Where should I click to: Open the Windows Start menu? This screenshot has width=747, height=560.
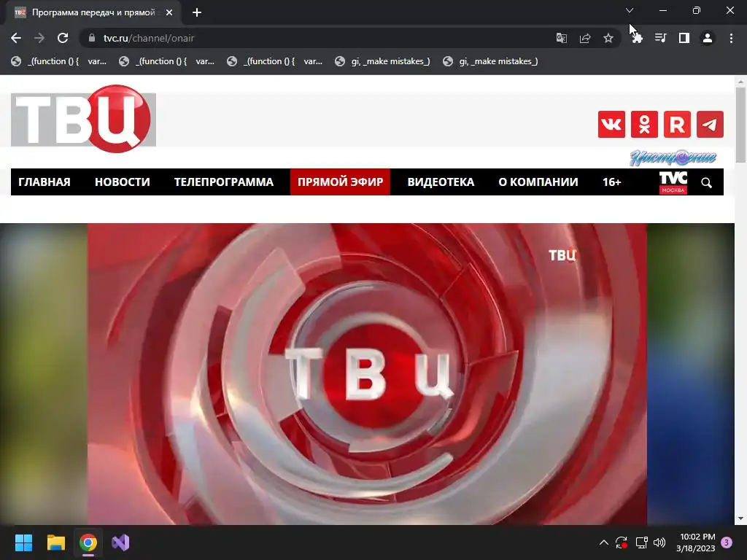[23, 542]
